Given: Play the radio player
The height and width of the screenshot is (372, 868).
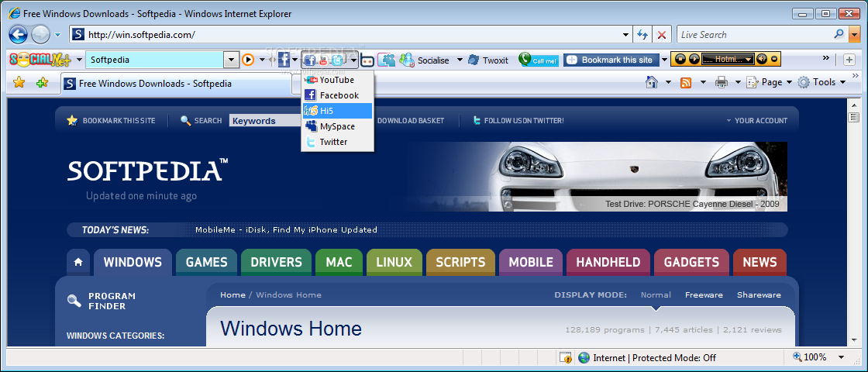Looking at the screenshot, I should (x=694, y=59).
